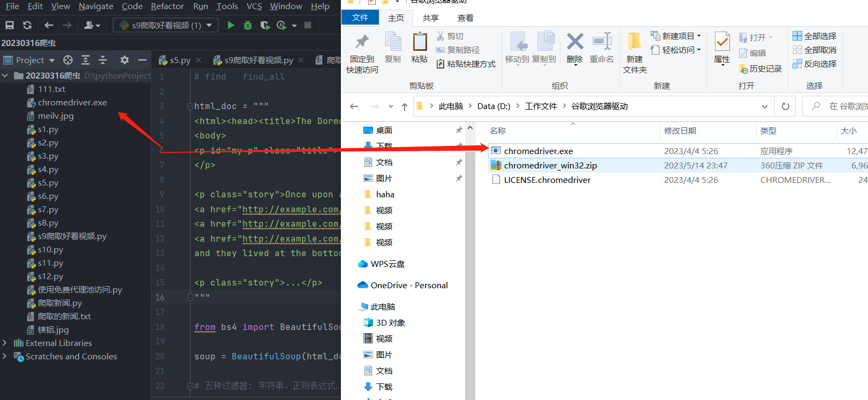Start debugging with the green bug icon

pos(248,25)
